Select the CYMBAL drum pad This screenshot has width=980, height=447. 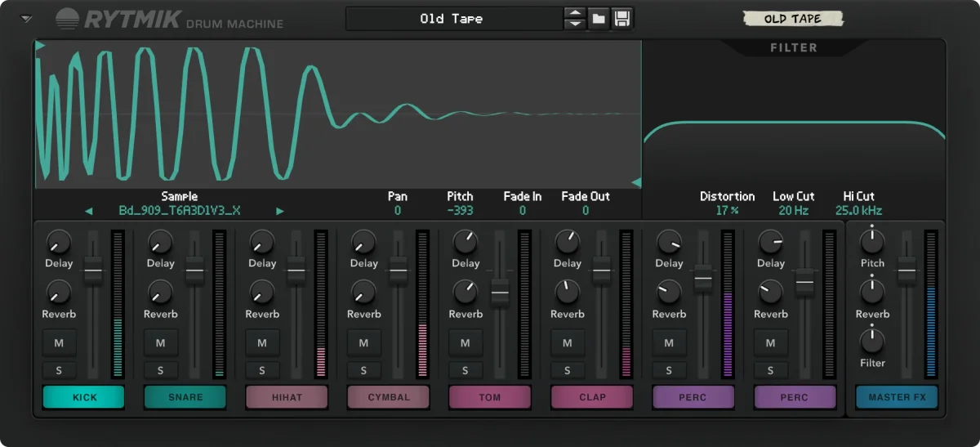pos(388,397)
